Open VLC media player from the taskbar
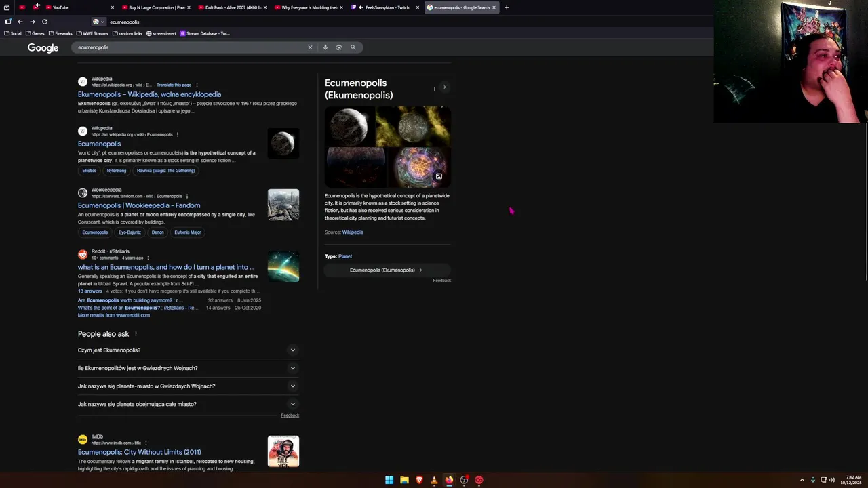 pos(434,480)
